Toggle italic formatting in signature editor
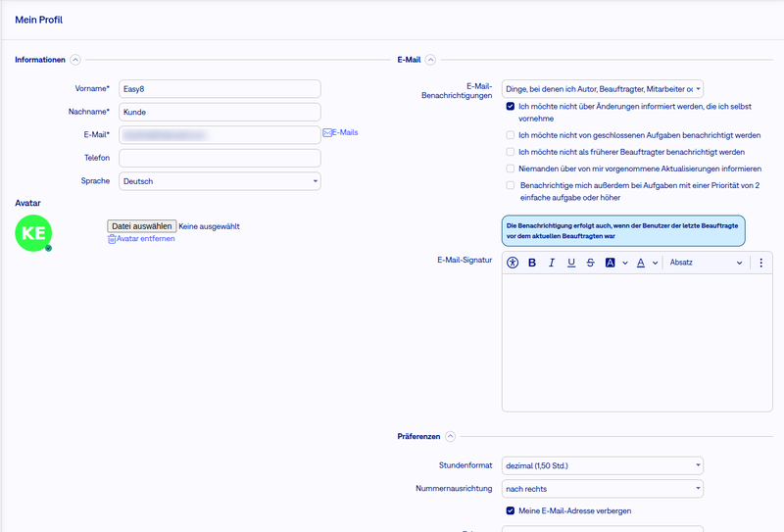This screenshot has width=784, height=532. pos(552,263)
